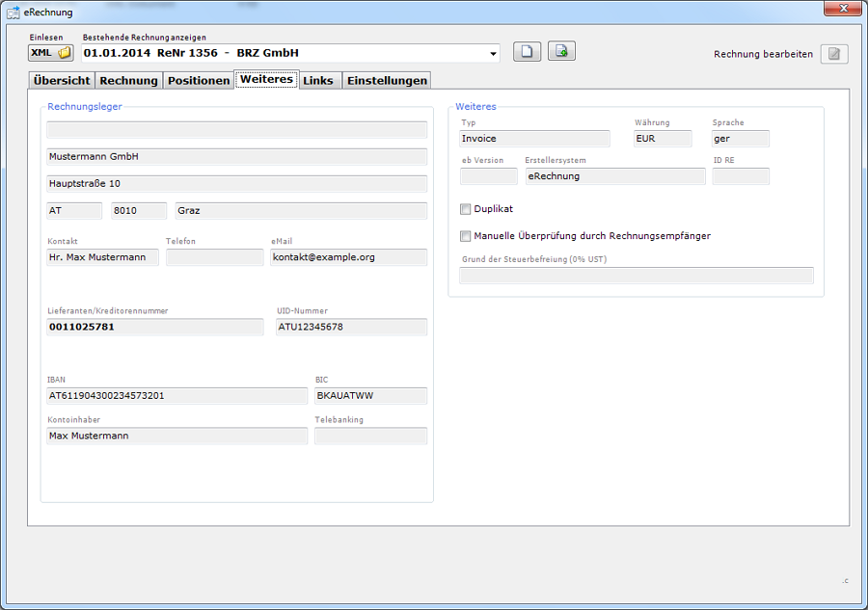
Task: Click the Kontakt field Hr. Max Mustermann
Action: tap(103, 257)
